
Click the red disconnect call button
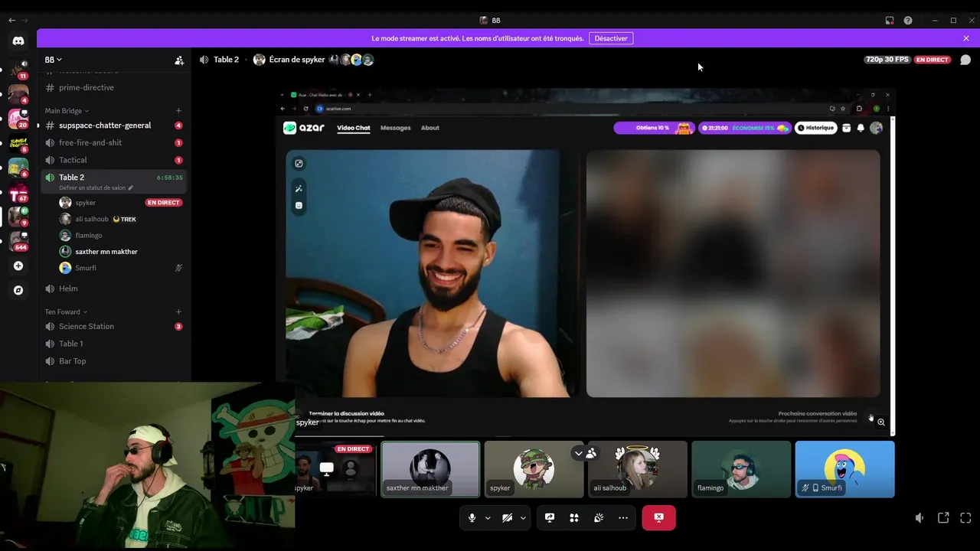[x=658, y=518]
